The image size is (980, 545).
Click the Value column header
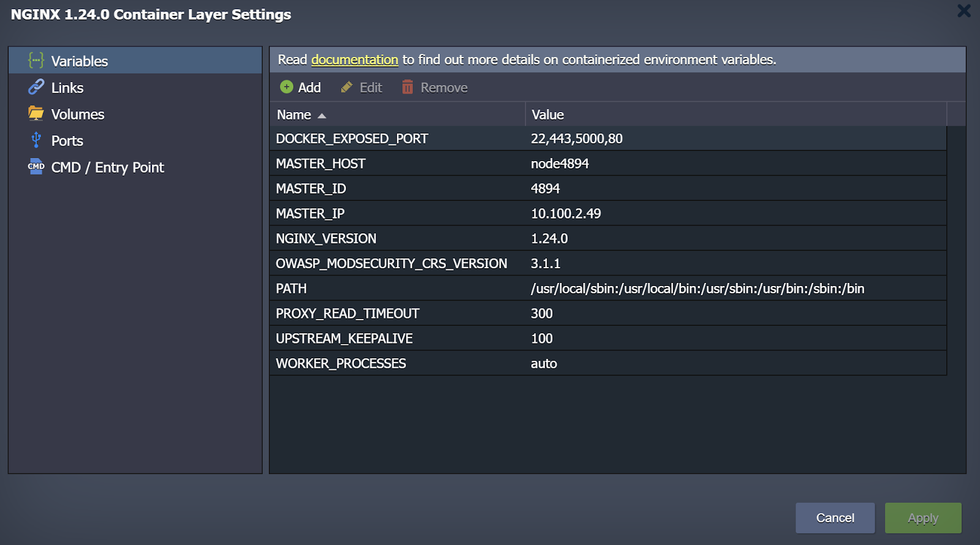tap(736, 115)
